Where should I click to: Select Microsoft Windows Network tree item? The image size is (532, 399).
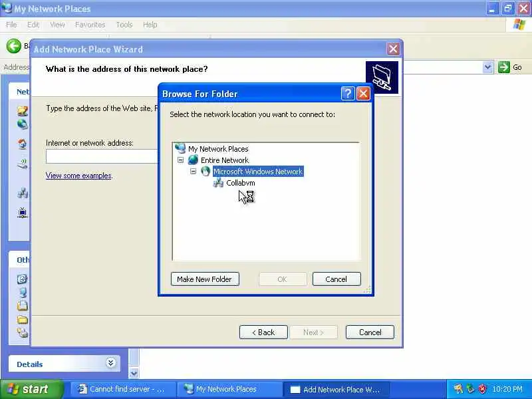(x=258, y=172)
